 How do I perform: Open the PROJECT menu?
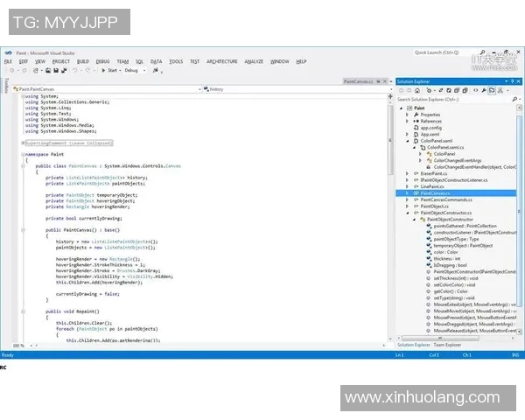[x=61, y=61]
